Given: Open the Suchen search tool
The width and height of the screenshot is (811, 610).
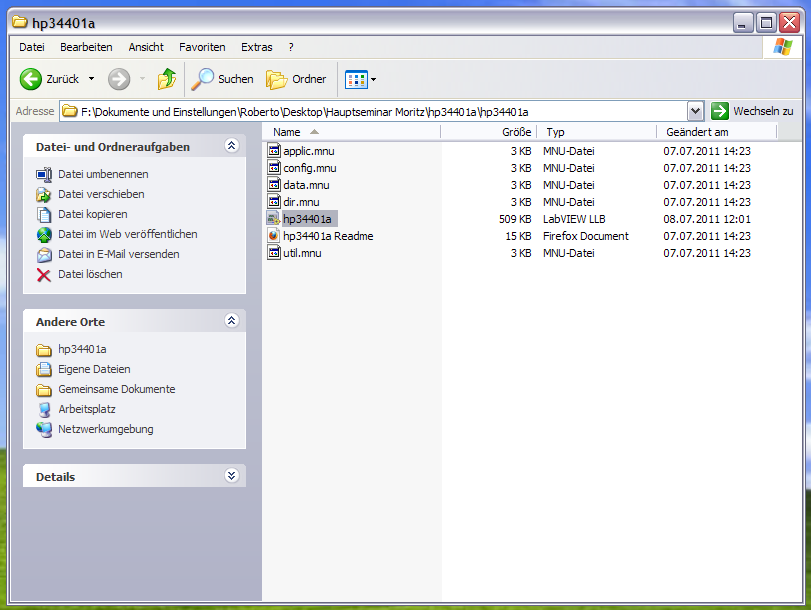Looking at the screenshot, I should (222, 79).
